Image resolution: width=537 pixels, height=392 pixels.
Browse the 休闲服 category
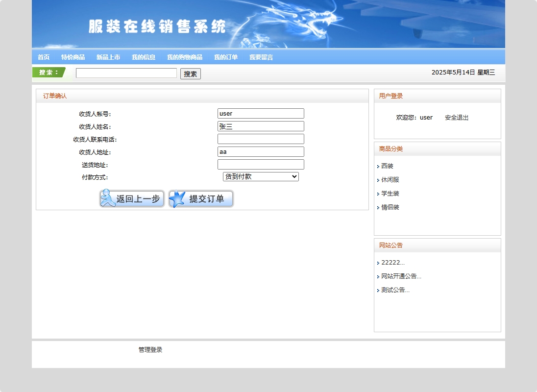(x=390, y=180)
